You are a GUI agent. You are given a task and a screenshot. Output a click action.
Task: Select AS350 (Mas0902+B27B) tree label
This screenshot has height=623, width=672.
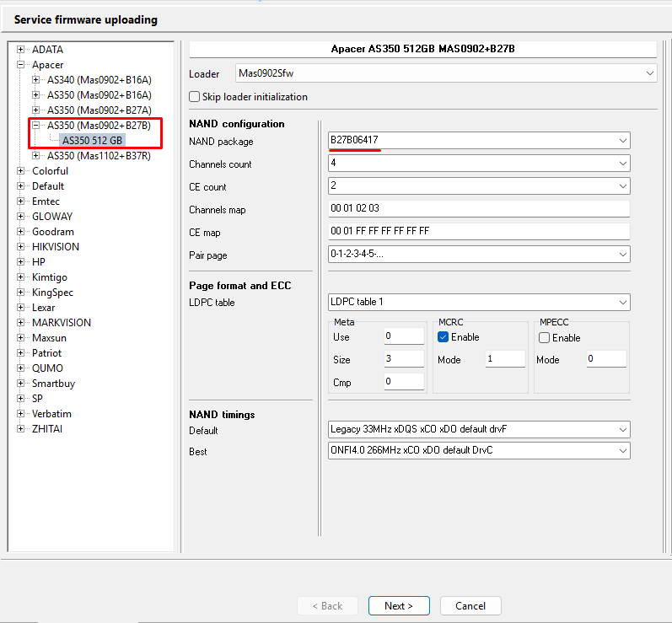pos(99,126)
